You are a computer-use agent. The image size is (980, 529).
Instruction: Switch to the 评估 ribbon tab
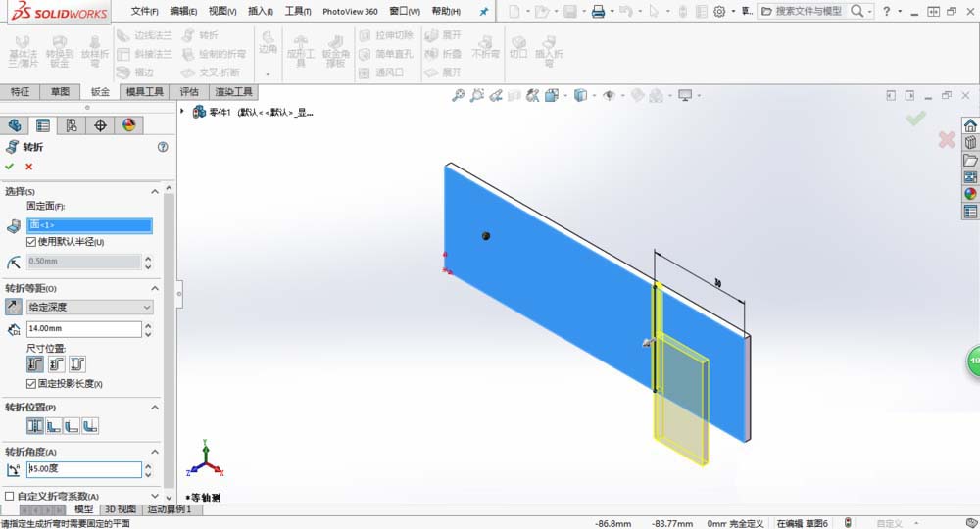tap(189, 92)
